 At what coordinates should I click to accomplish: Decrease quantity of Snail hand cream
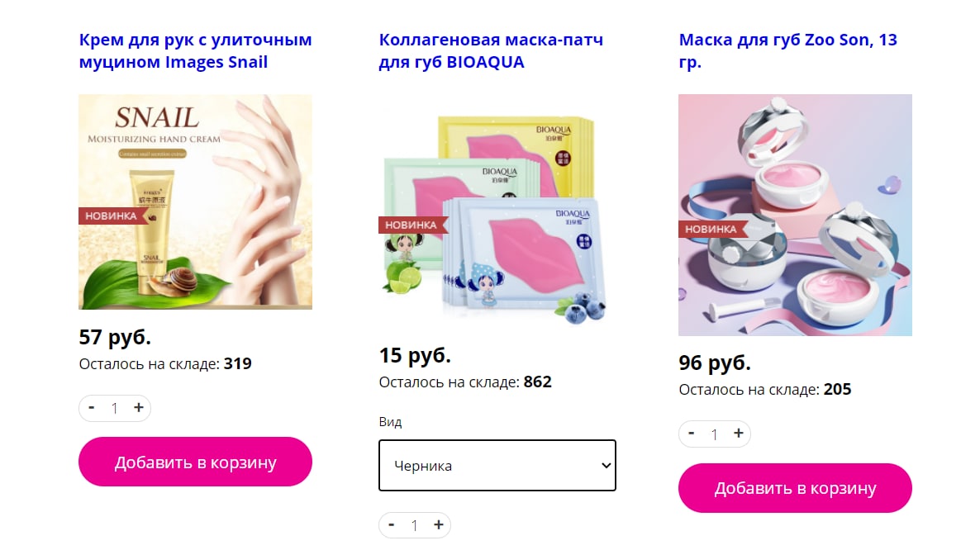(91, 408)
